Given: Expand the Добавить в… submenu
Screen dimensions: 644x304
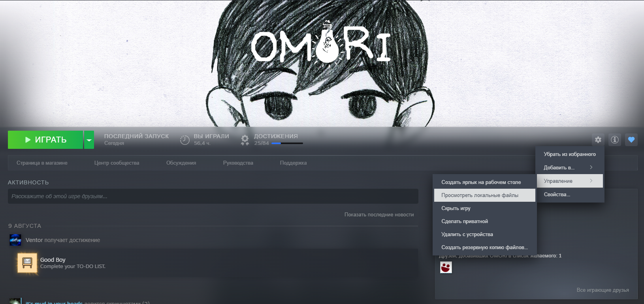Looking at the screenshot, I should coord(570,167).
